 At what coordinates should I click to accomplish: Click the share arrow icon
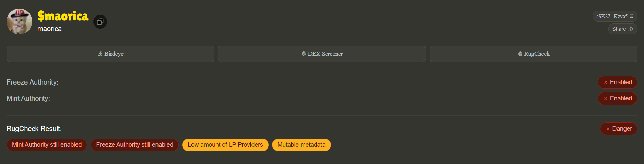(x=631, y=29)
